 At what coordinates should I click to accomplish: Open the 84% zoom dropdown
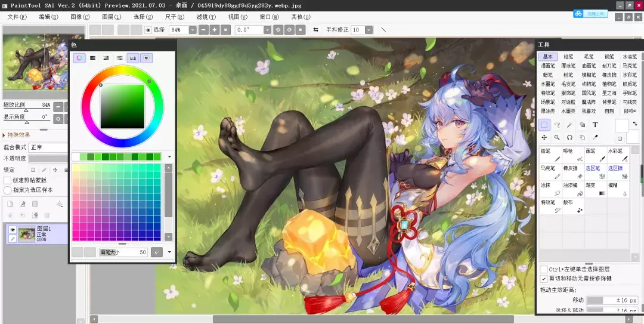click(192, 30)
